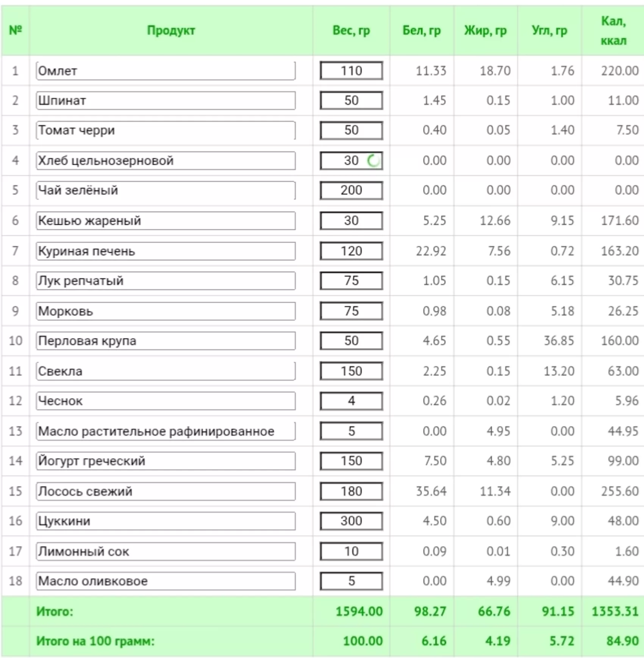644x658 pixels.
Task: Click the Перловая крупа product field
Action: (x=166, y=341)
